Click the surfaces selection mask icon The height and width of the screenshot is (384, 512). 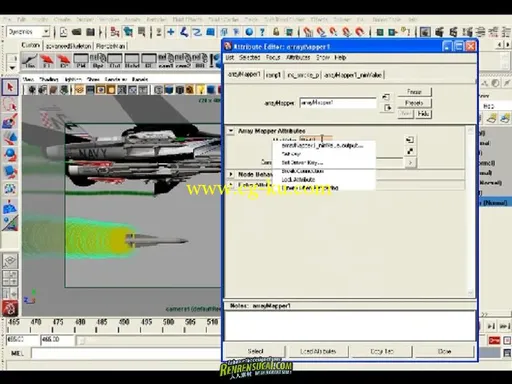pos(210,32)
